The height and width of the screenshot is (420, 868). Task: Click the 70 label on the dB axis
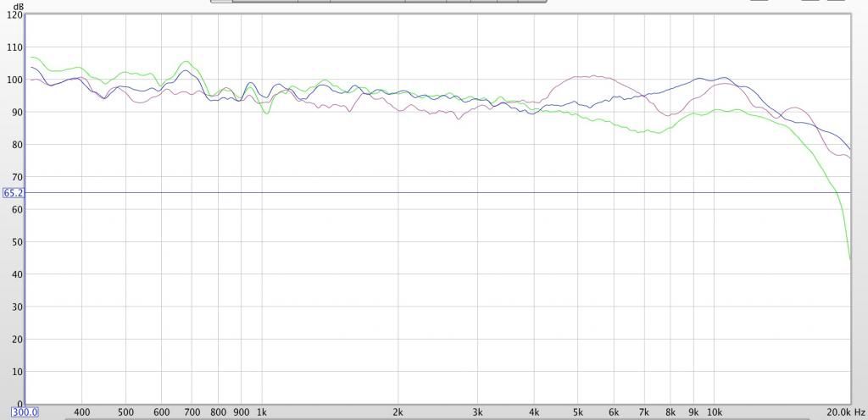pyautogui.click(x=19, y=177)
